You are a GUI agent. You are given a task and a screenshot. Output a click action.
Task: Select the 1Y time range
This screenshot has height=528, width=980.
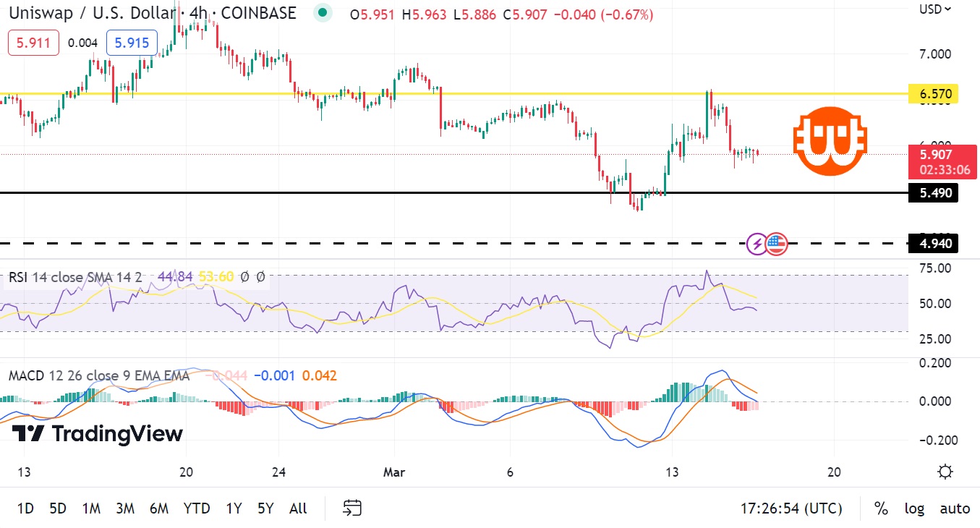tap(234, 508)
